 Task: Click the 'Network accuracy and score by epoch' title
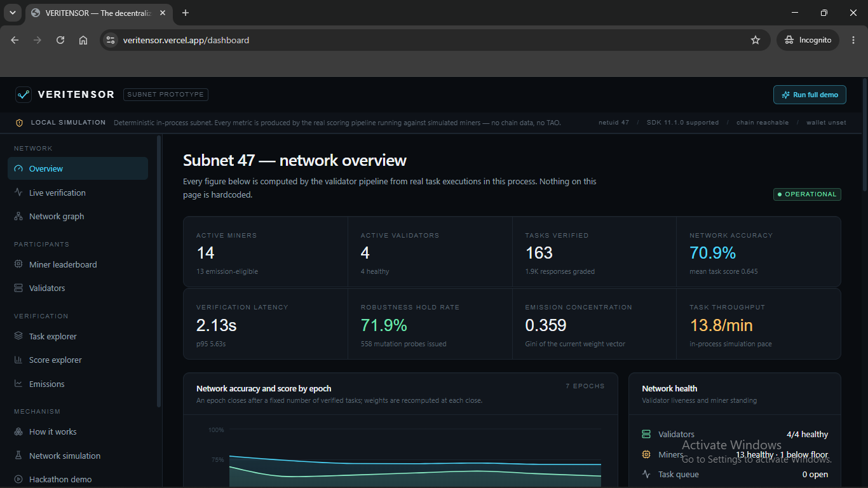264,388
